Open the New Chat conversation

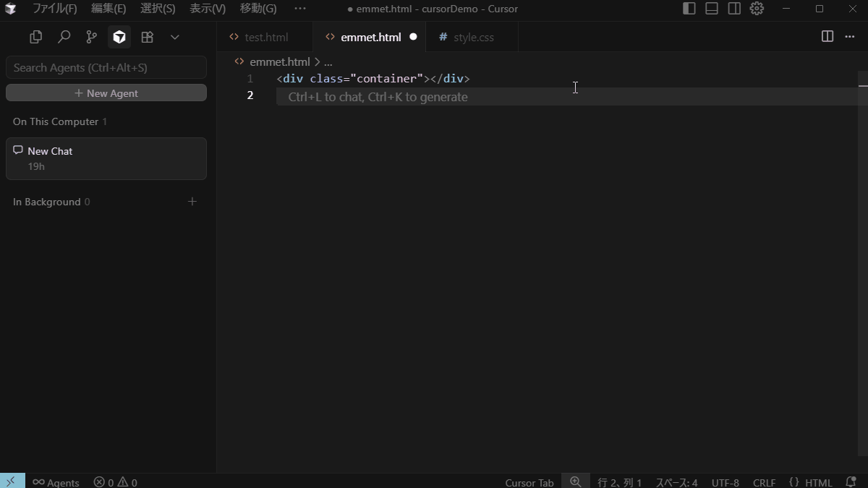106,158
